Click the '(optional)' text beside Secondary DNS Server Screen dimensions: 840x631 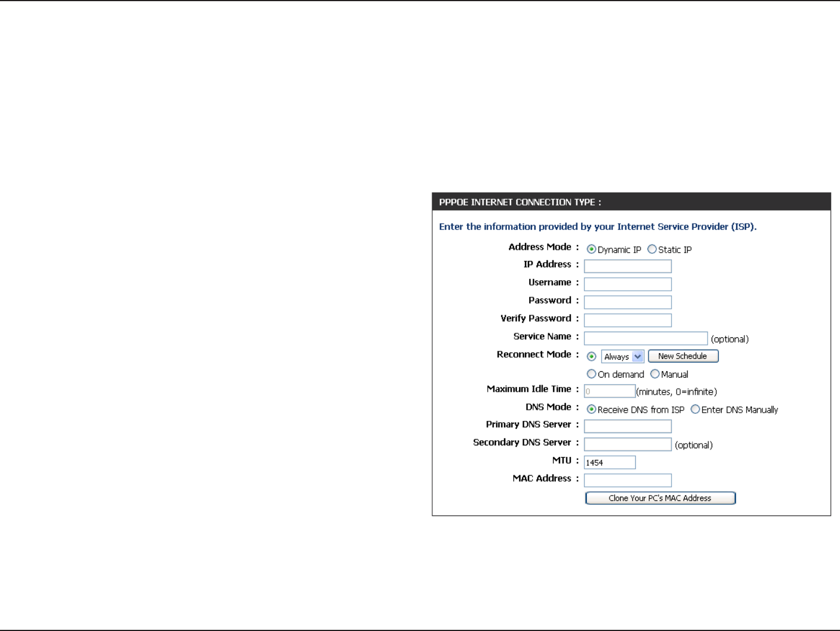[x=694, y=445]
